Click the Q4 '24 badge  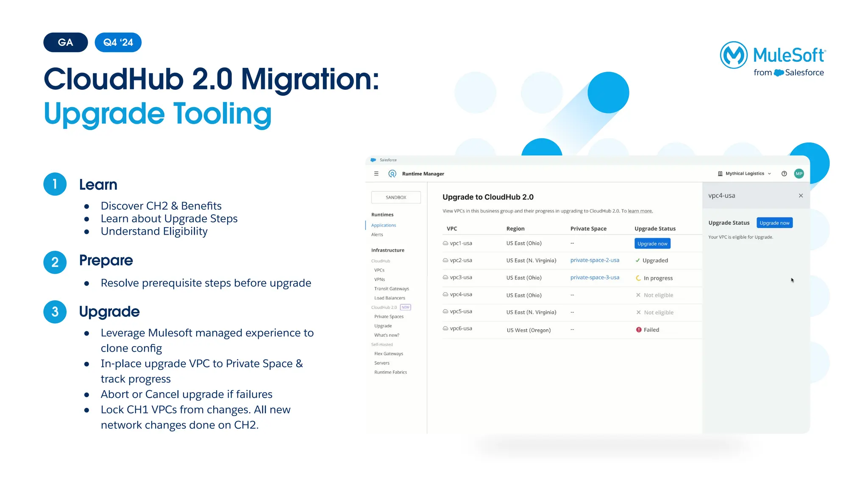tap(118, 42)
